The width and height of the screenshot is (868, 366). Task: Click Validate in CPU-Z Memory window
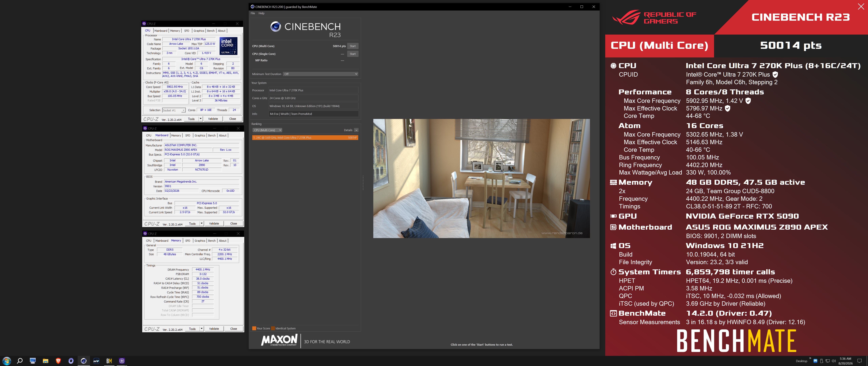click(x=214, y=329)
